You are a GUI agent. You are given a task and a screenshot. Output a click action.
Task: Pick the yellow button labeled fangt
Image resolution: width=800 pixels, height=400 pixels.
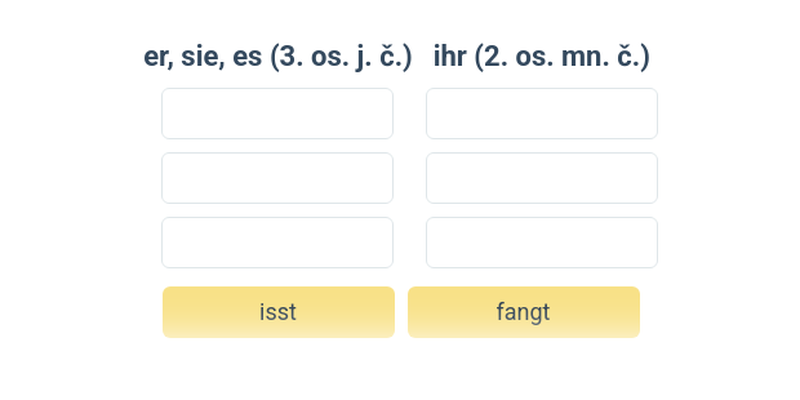point(523,312)
